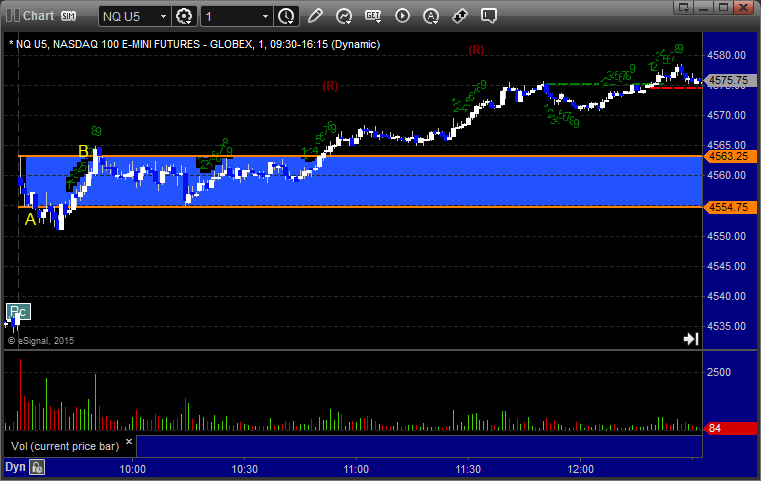Maximize the Chart window
This screenshot has width=761, height=481.
click(723, 7)
